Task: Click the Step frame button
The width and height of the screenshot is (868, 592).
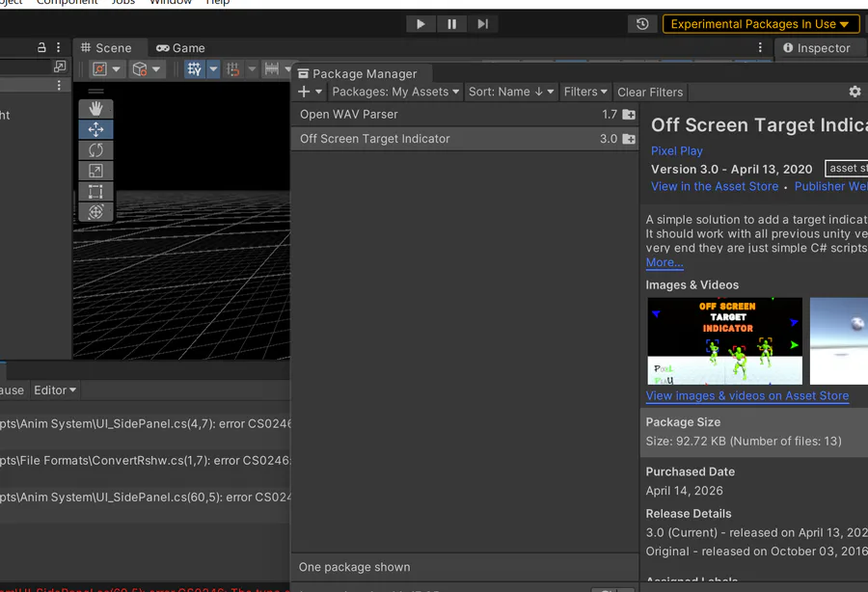Action: click(483, 24)
